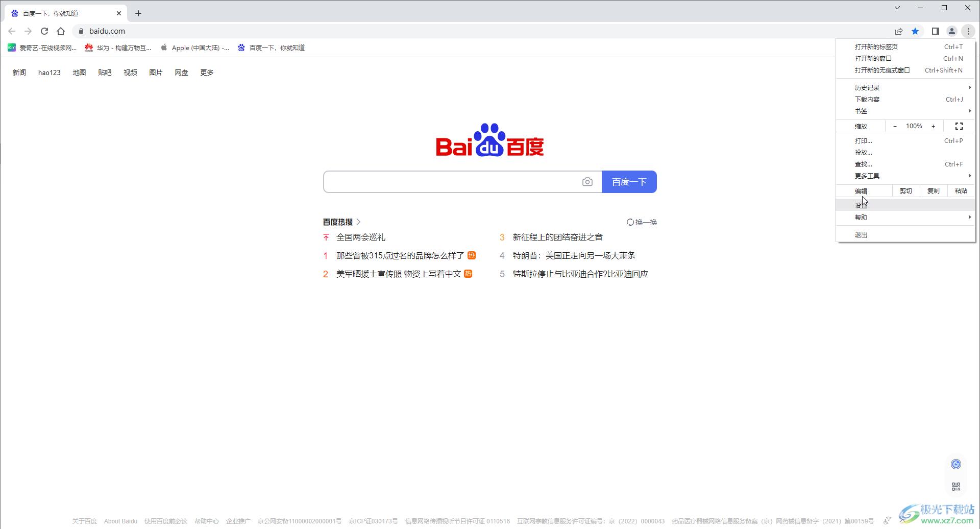This screenshot has height=529, width=980.
Task: Click footer link 关于百度
Action: [x=84, y=521]
